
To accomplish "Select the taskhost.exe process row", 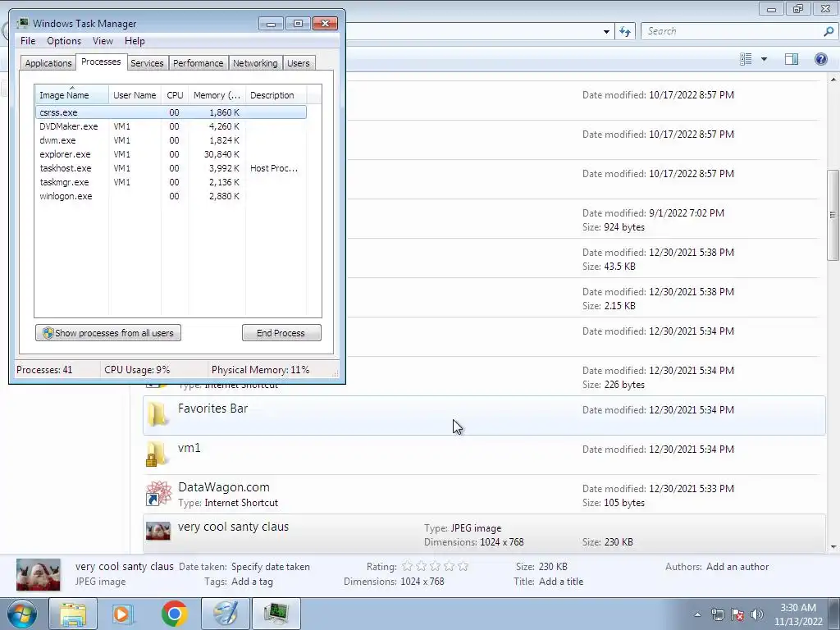I will [x=171, y=168].
